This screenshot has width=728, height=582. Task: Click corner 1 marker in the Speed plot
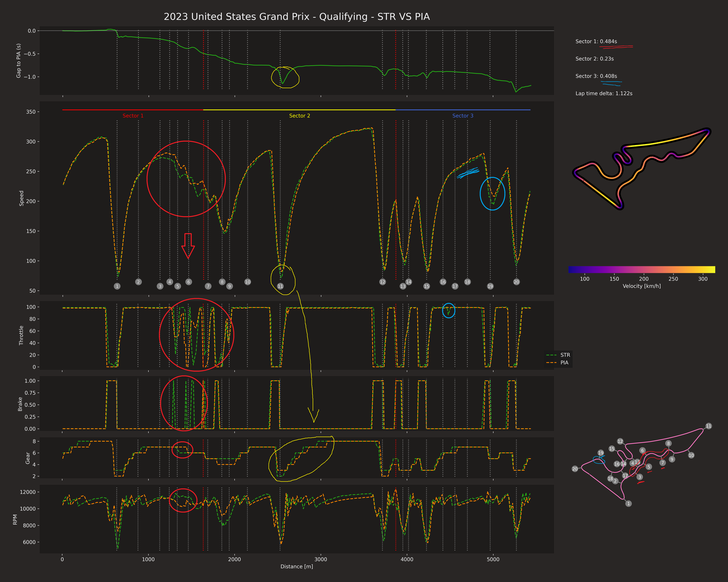click(117, 286)
